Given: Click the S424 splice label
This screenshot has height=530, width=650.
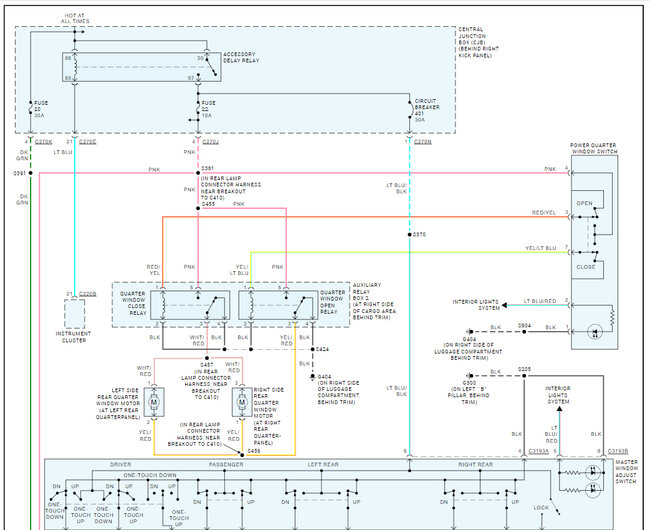Looking at the screenshot, I should click(323, 349).
